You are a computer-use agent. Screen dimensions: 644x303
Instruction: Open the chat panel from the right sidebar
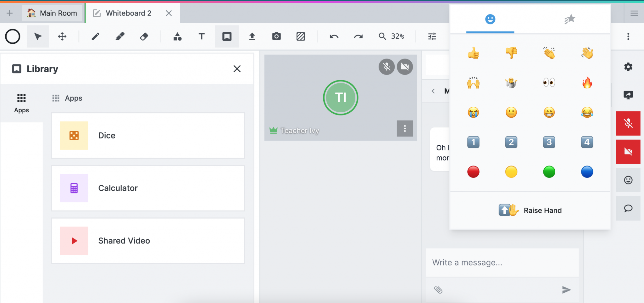click(628, 208)
